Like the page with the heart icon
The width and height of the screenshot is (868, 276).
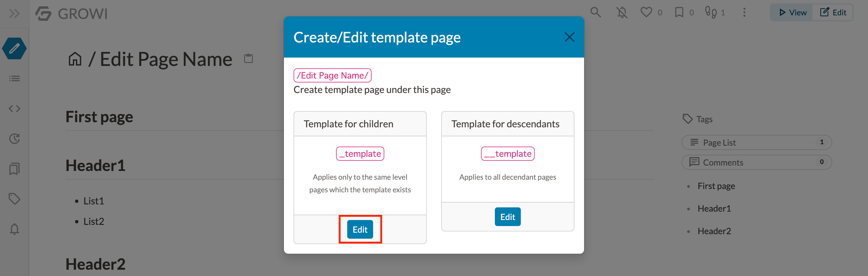pos(646,12)
